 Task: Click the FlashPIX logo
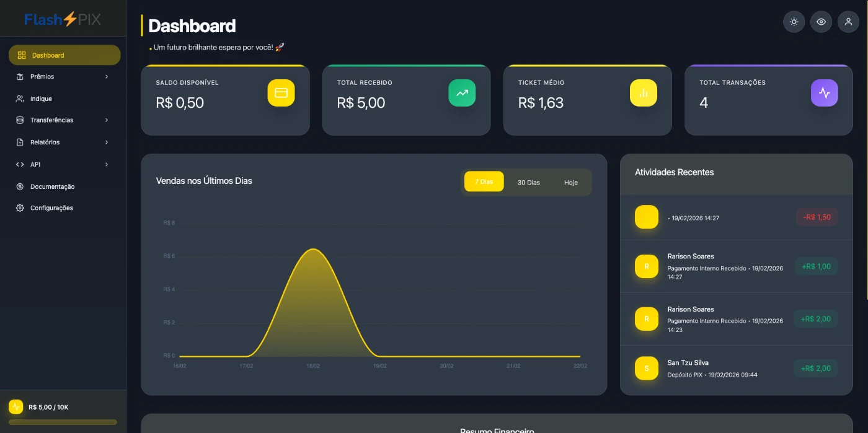(63, 19)
